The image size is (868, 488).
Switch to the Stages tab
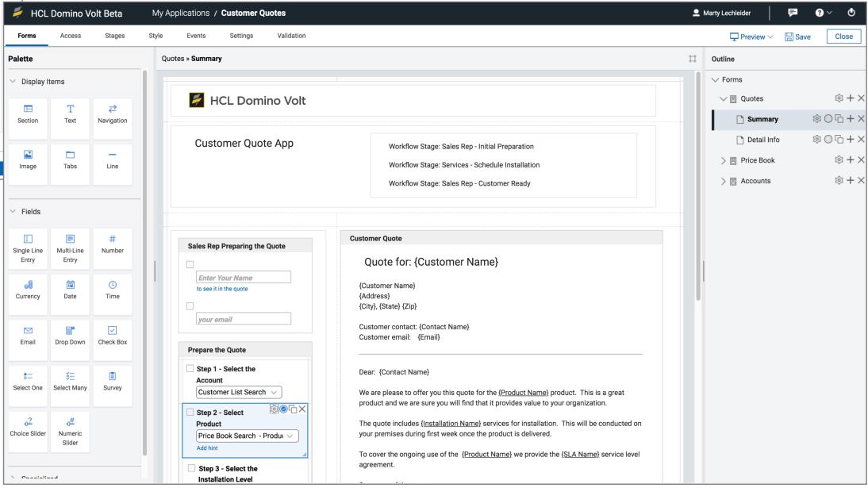coord(114,36)
